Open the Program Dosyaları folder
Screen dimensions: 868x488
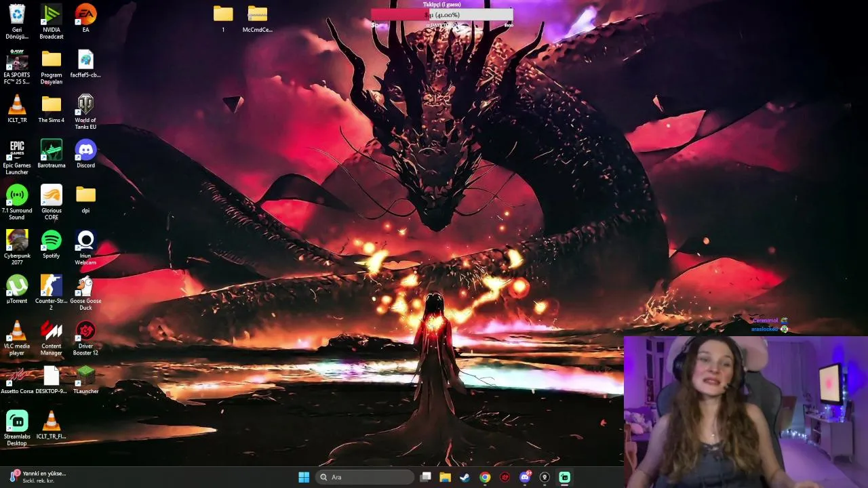(x=52, y=66)
